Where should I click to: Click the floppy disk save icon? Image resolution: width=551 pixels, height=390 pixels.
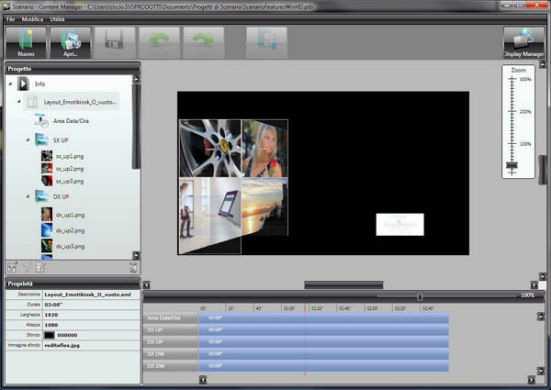point(115,43)
